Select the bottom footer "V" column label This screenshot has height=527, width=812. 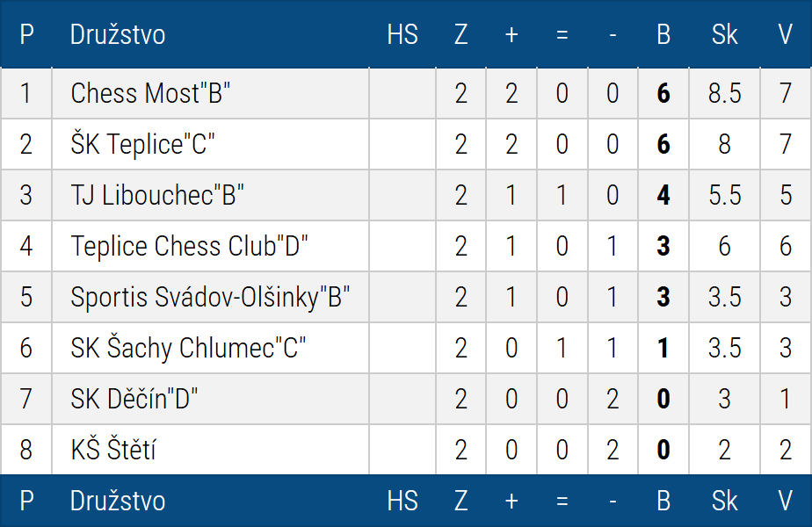pos(786,501)
